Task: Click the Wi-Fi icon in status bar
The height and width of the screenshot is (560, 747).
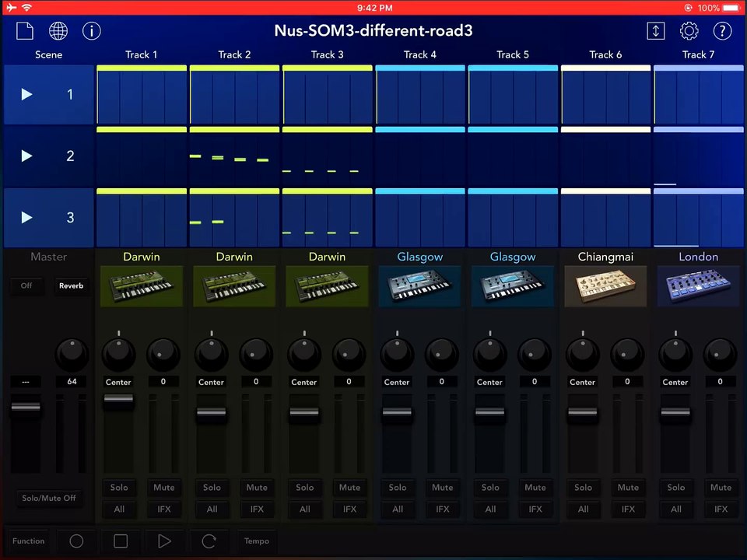Action: point(26,8)
